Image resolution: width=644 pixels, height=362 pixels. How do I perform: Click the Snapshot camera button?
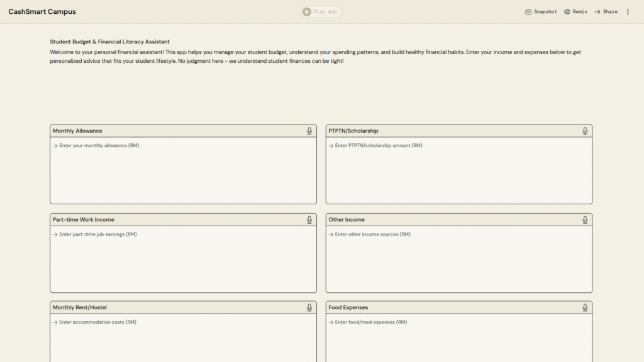[x=541, y=12]
